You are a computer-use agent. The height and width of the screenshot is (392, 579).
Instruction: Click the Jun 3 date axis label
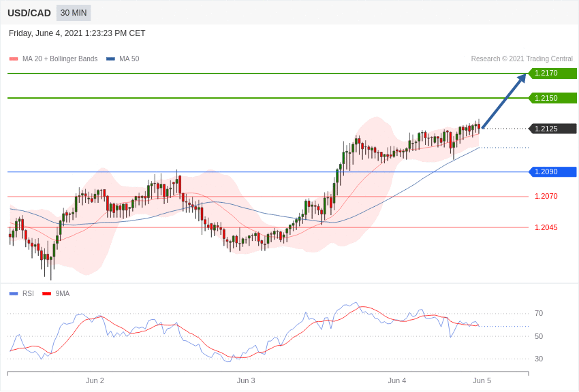coord(246,380)
